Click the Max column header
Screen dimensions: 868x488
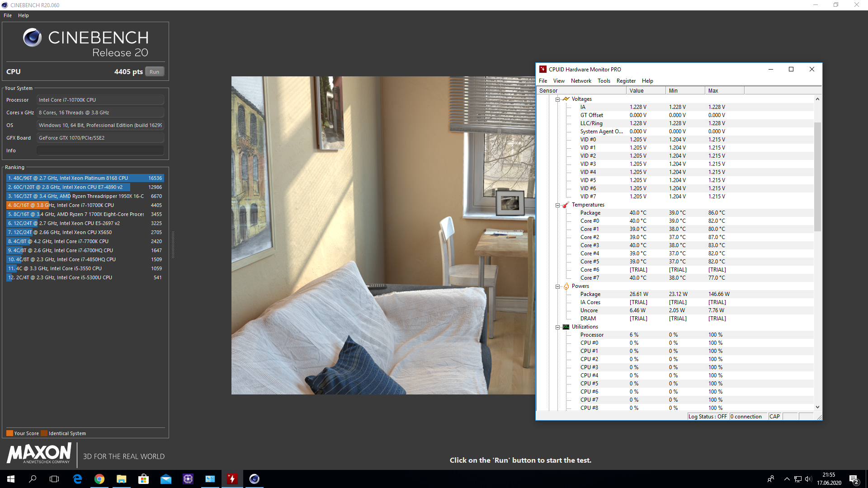pos(725,91)
